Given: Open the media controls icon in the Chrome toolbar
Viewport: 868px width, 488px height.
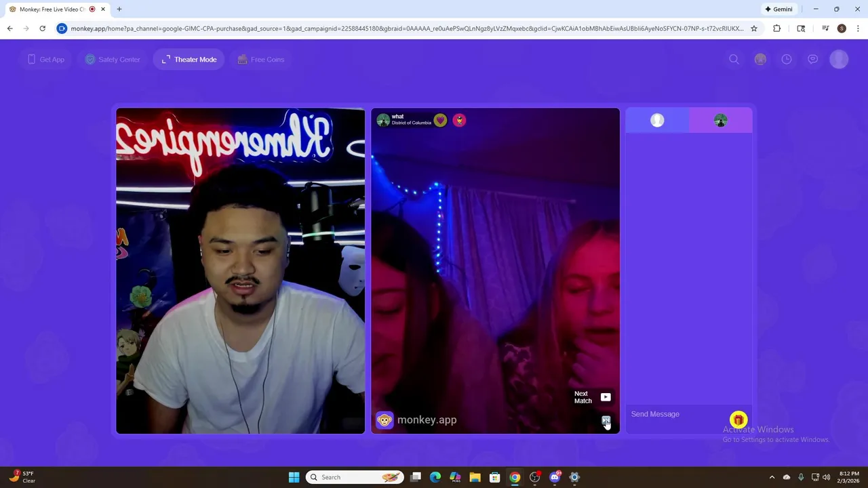Looking at the screenshot, I should tap(825, 28).
